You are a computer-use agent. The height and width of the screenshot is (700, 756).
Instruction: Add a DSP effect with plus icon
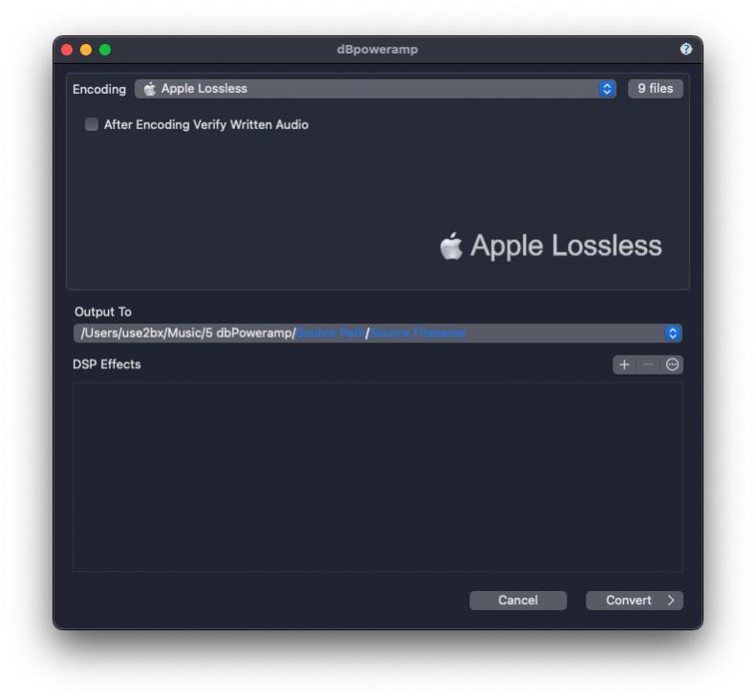point(624,364)
